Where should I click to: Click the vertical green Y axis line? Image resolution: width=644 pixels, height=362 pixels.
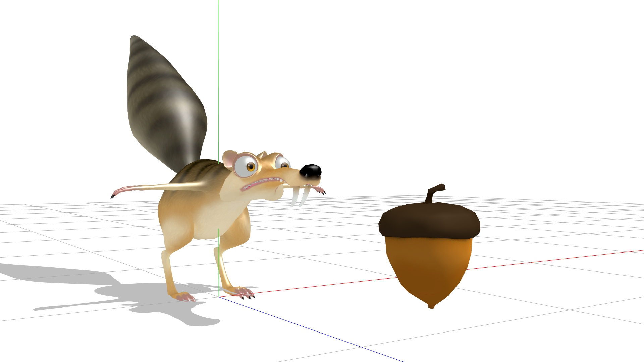[x=218, y=67]
